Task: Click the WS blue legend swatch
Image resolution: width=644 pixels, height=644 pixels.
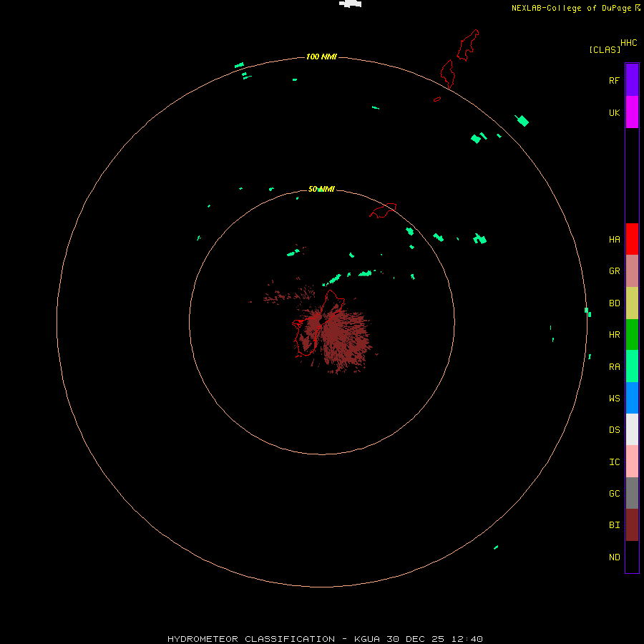Action: pyautogui.click(x=632, y=398)
